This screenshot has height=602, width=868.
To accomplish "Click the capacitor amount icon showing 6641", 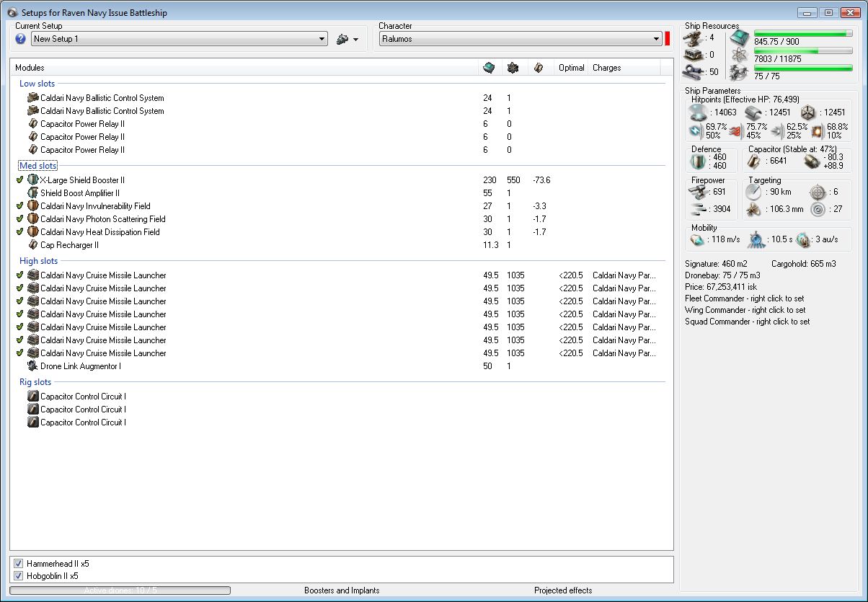I will pos(755,161).
